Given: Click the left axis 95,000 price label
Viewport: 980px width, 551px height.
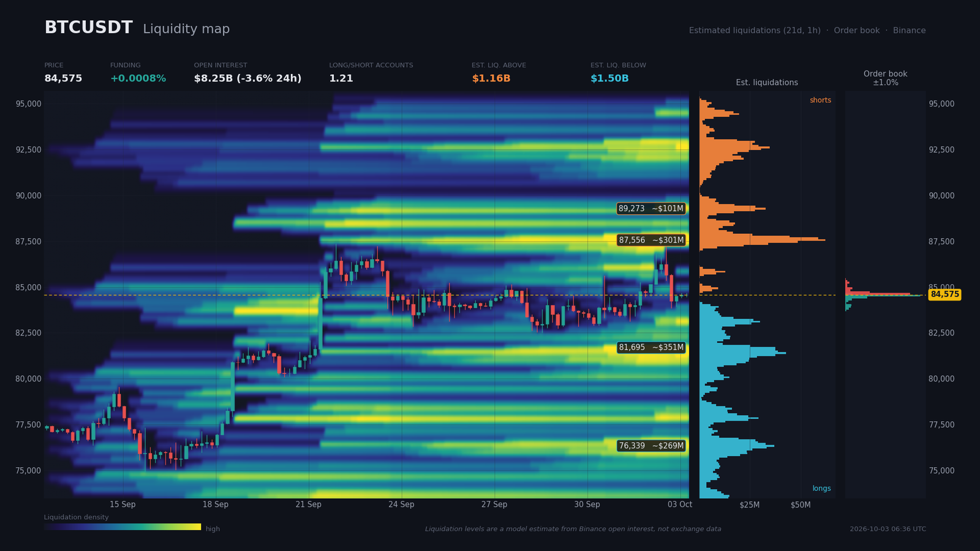Looking at the screenshot, I should tap(28, 104).
